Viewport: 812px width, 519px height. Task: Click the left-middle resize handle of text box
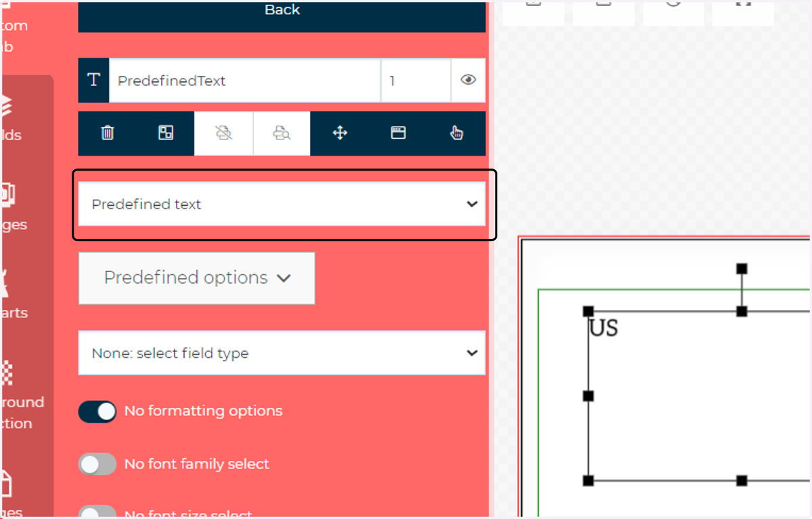coord(588,396)
